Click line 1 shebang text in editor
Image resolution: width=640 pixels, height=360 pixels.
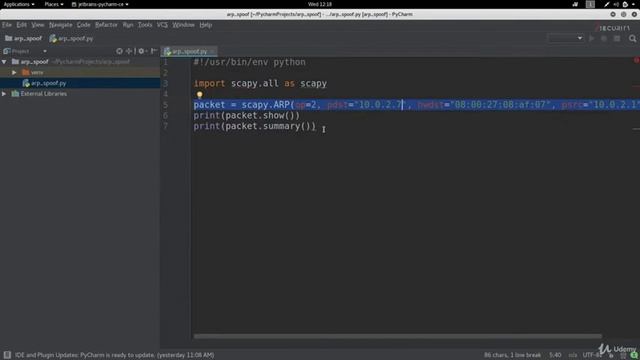249,62
